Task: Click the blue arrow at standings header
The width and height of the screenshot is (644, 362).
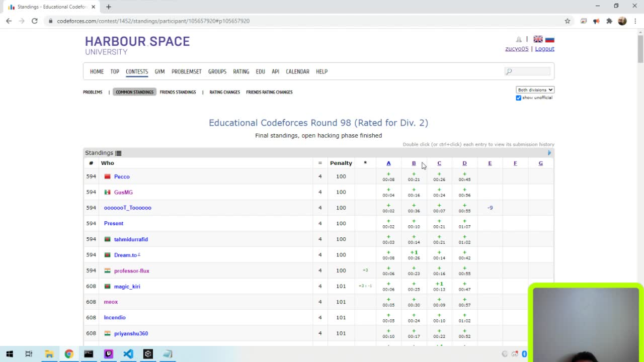Action: [549, 153]
